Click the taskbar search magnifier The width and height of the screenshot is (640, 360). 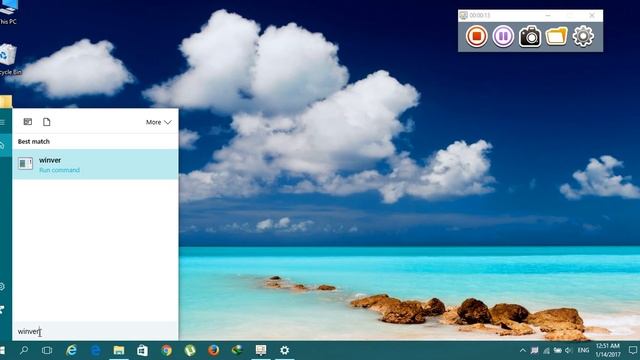(24, 350)
